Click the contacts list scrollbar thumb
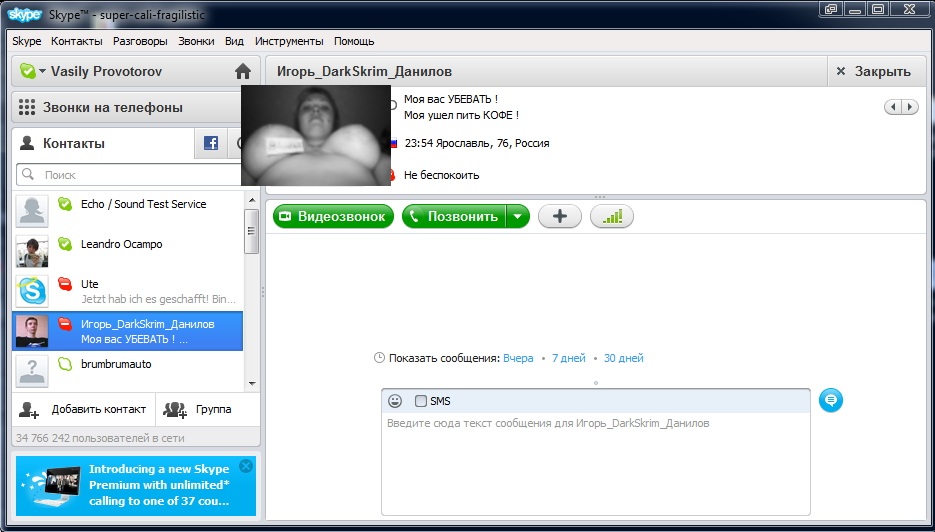The width and height of the screenshot is (935, 532). 251,231
